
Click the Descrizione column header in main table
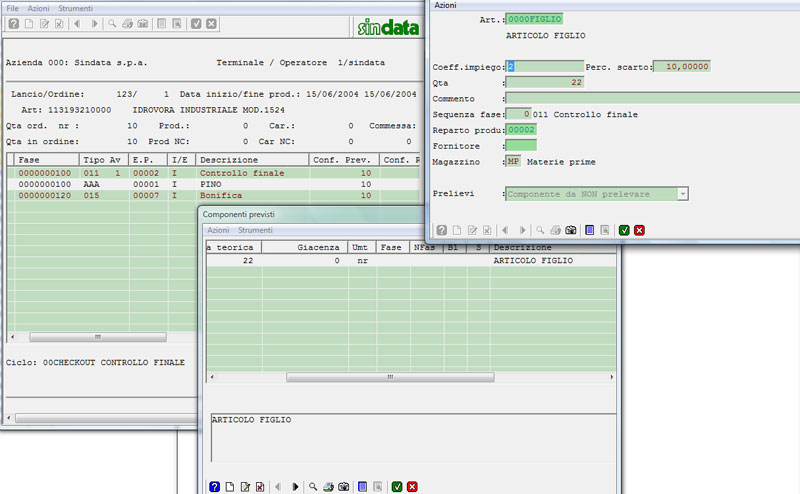(252, 160)
